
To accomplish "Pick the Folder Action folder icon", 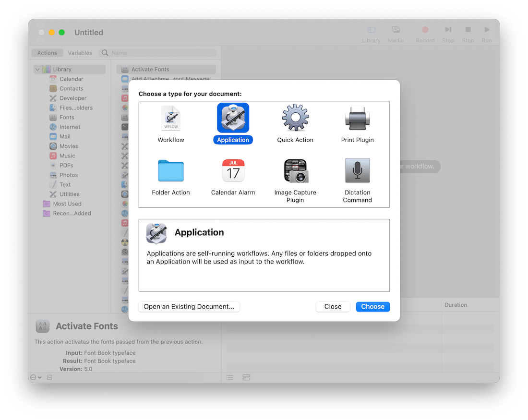I will [171, 171].
